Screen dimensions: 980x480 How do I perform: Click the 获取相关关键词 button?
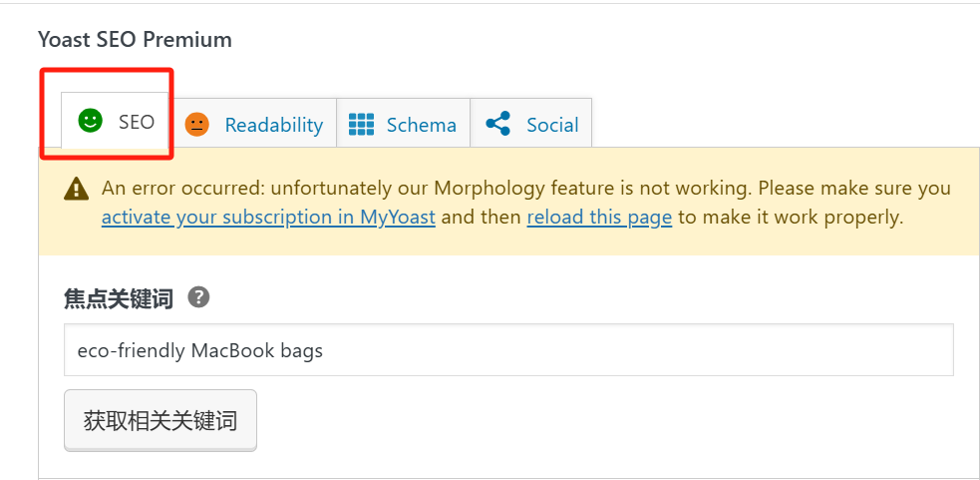pyautogui.click(x=160, y=420)
